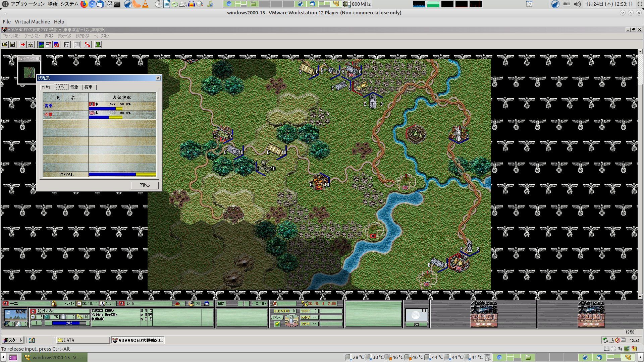Click the Windows スタート button

13,340
